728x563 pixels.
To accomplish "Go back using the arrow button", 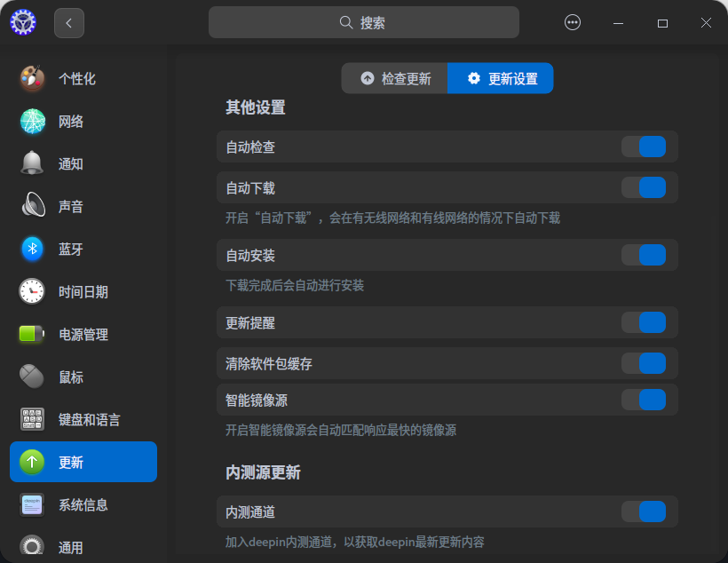I will tap(68, 23).
